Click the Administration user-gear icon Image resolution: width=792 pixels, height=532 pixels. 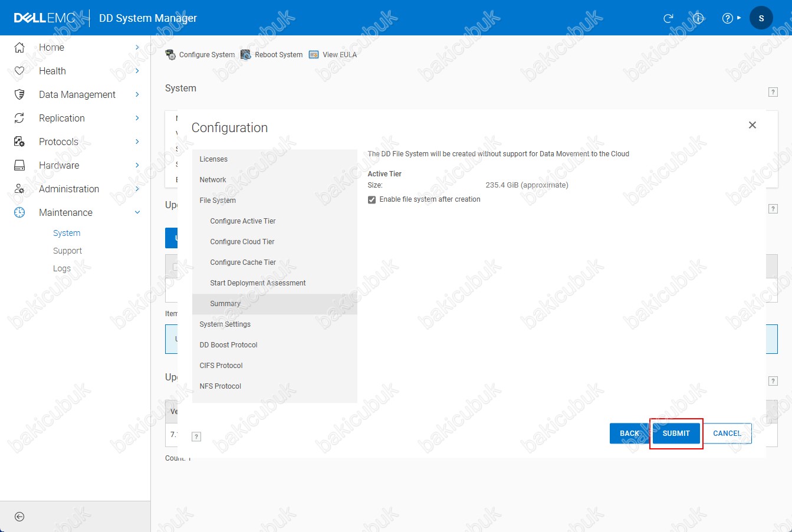click(x=19, y=189)
